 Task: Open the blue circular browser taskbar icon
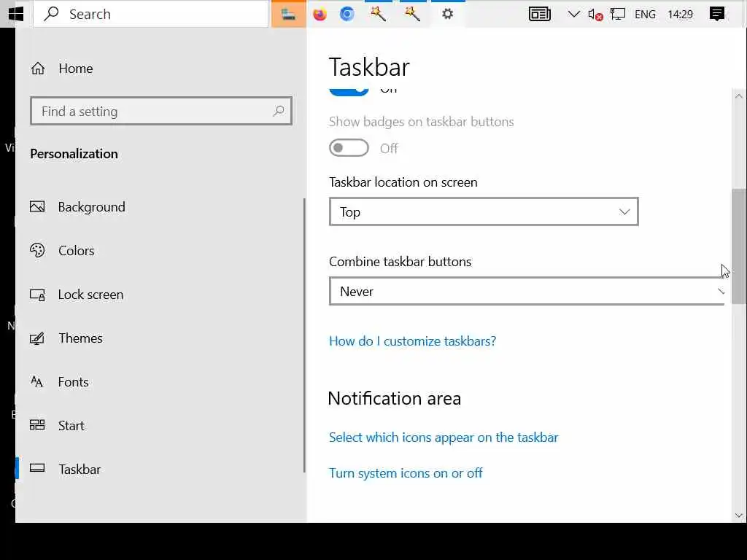[347, 15]
